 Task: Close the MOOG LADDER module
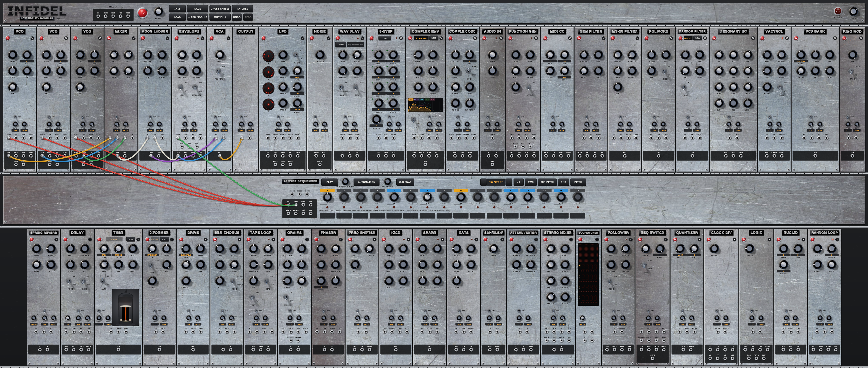(x=167, y=38)
